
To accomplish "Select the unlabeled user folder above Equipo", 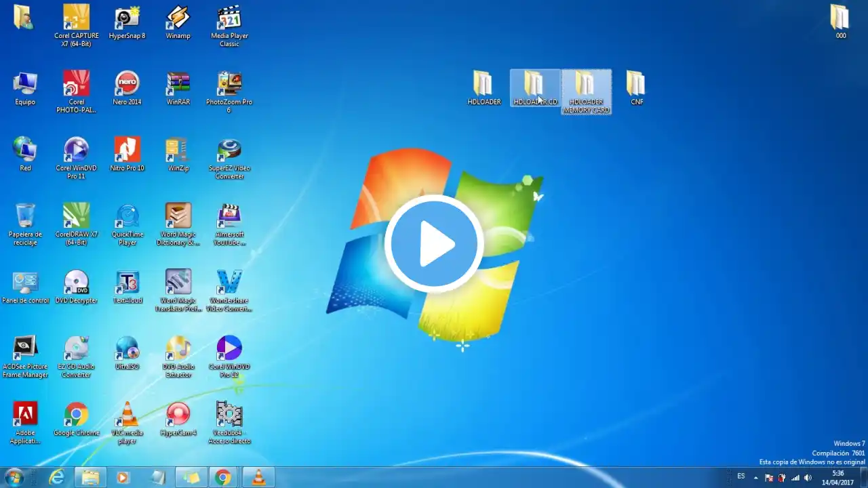I will [24, 18].
